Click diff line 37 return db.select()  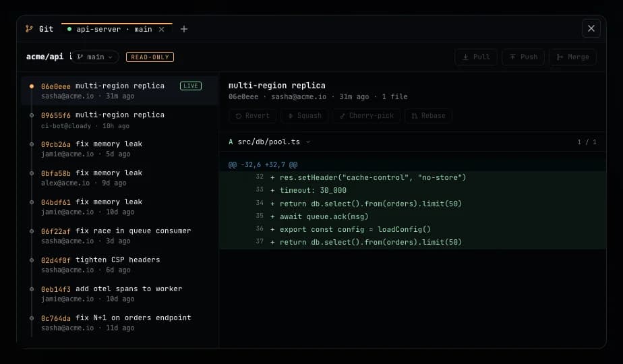[413, 242]
